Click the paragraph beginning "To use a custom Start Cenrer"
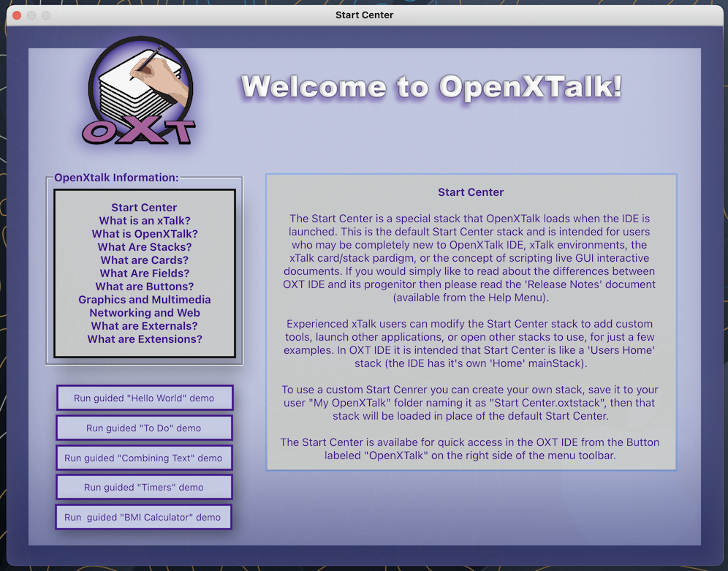Viewport: 728px width, 571px height. (470, 403)
